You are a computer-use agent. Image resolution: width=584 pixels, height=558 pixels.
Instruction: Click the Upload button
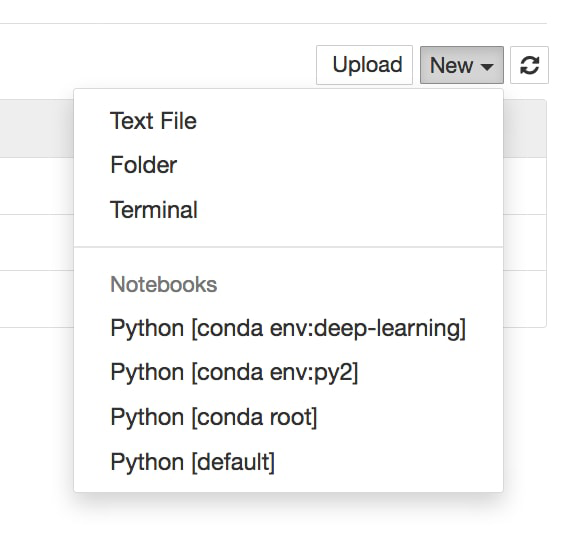(x=364, y=65)
